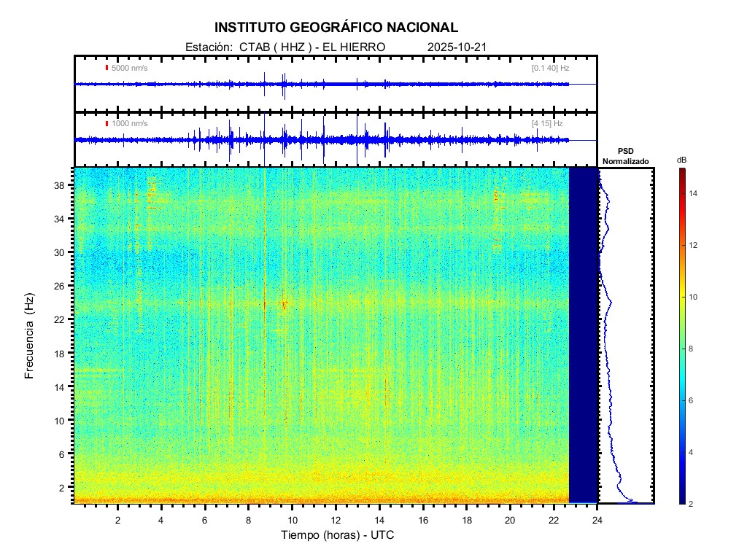Viewport: 747px width, 560px height.
Task: Select the [4 15] Hz filter label
Action: point(547,124)
